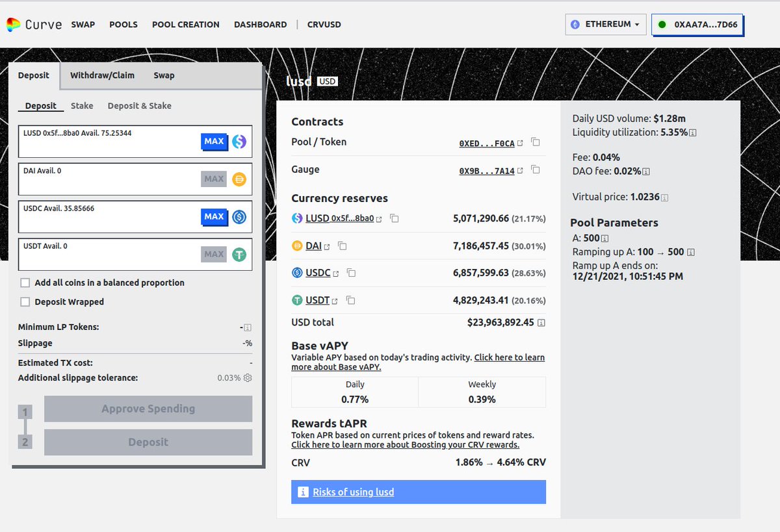Select the Deposit sub-tab
780x532 pixels.
pos(41,106)
